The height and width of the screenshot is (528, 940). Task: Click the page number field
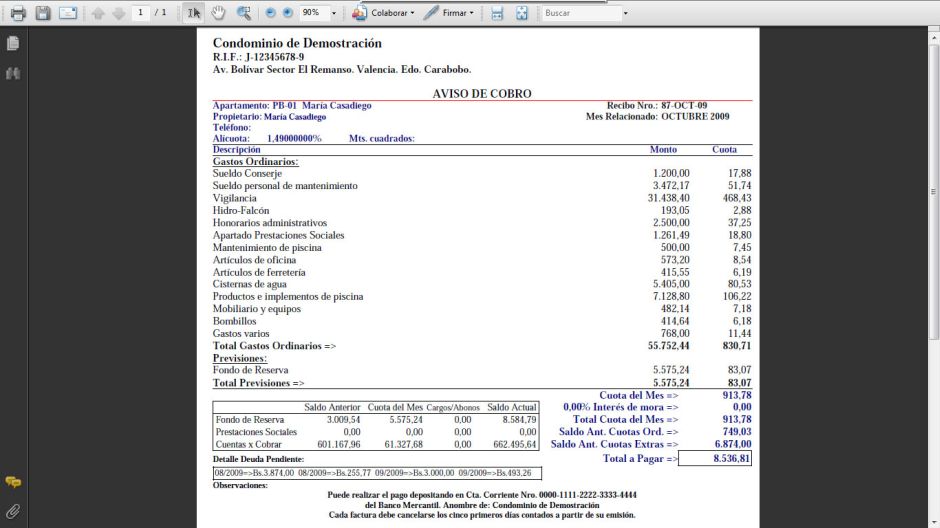pyautogui.click(x=140, y=13)
